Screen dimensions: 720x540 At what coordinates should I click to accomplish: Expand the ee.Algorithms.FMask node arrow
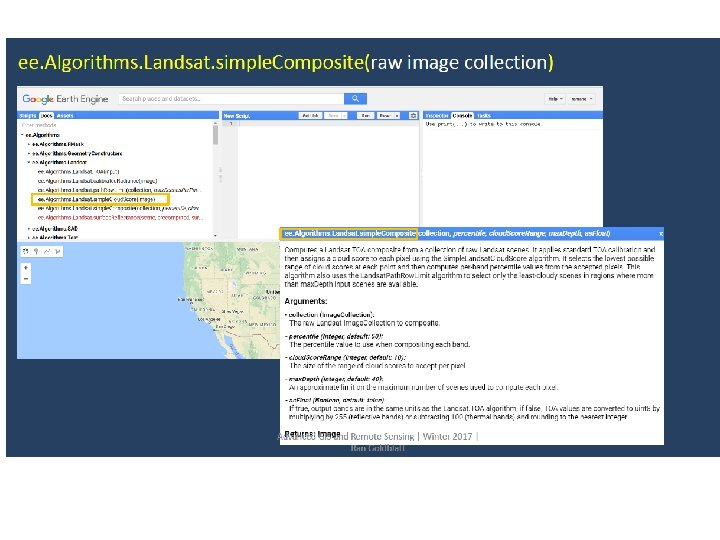(28, 144)
